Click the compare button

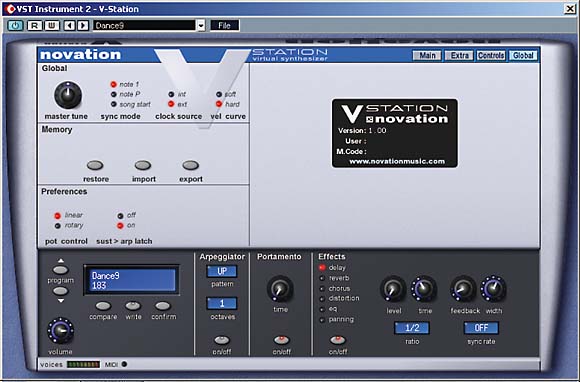tap(103, 306)
